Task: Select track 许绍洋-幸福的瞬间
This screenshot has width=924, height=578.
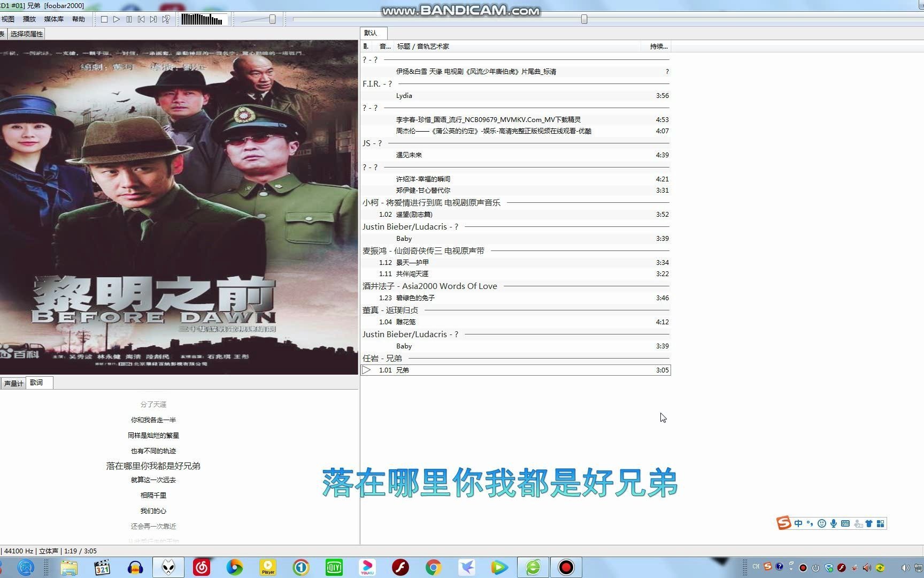Action: click(515, 179)
